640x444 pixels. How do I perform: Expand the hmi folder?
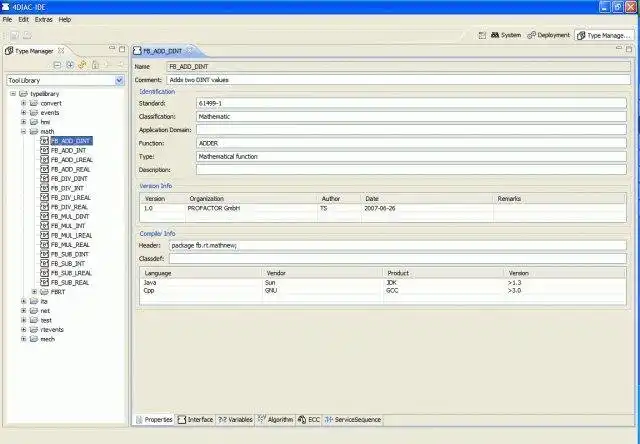click(24, 122)
